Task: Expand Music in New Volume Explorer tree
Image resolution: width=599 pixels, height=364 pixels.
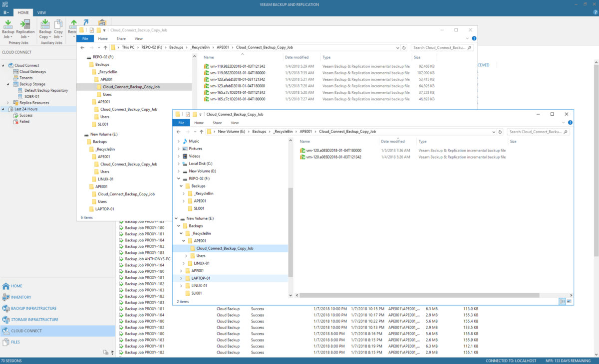Action: coord(178,141)
